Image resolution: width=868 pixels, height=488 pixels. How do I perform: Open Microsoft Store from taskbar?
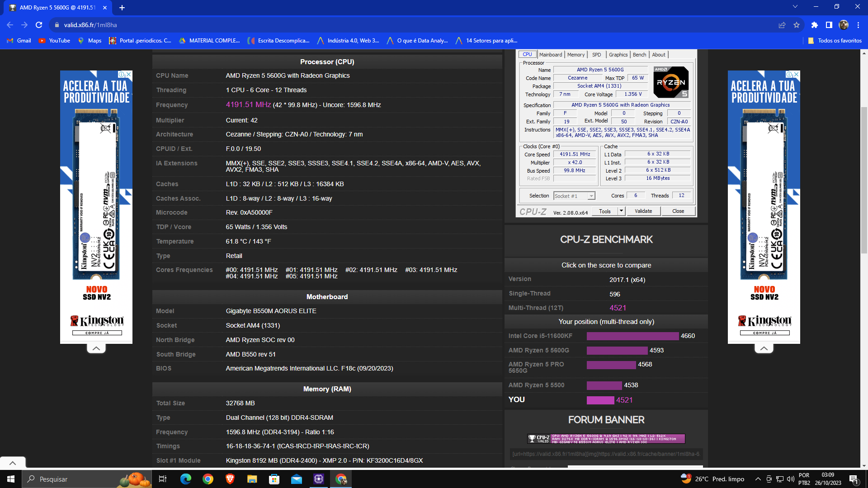pos(274,479)
